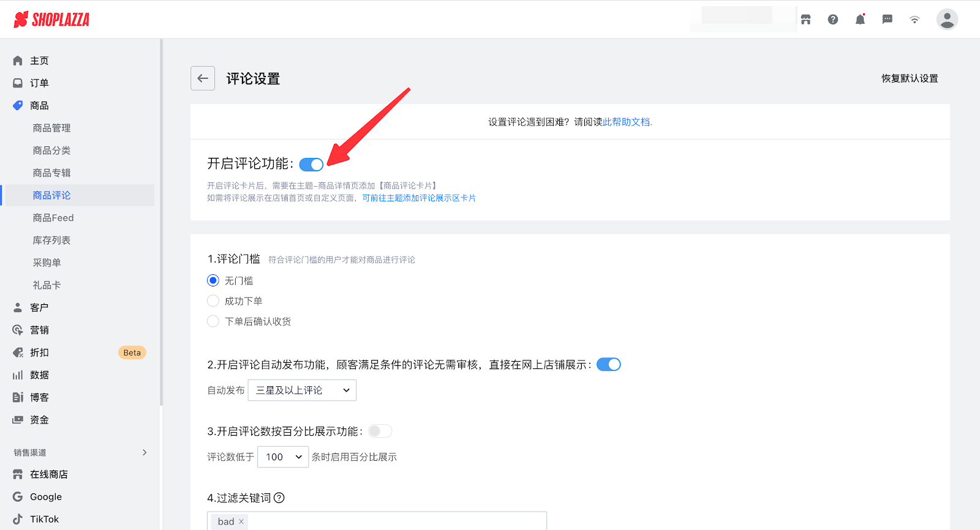Click the info icon beside 过滤关键词
The image size is (980, 530).
(x=279, y=498)
